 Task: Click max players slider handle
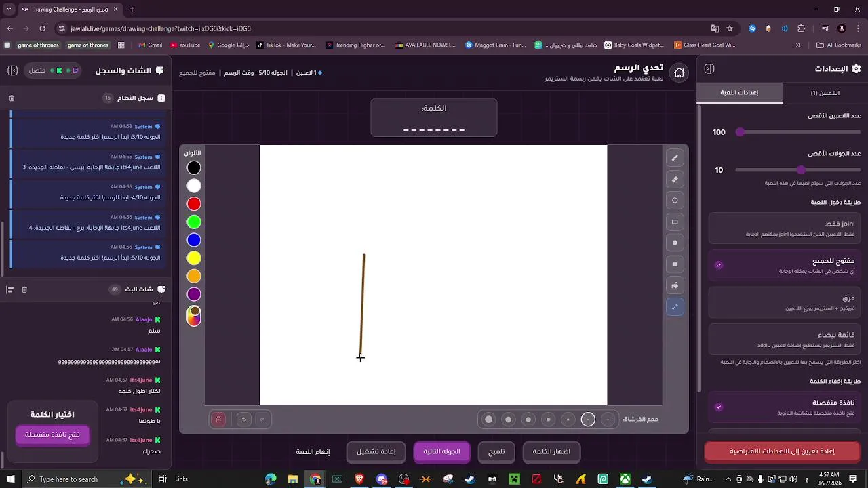point(741,132)
